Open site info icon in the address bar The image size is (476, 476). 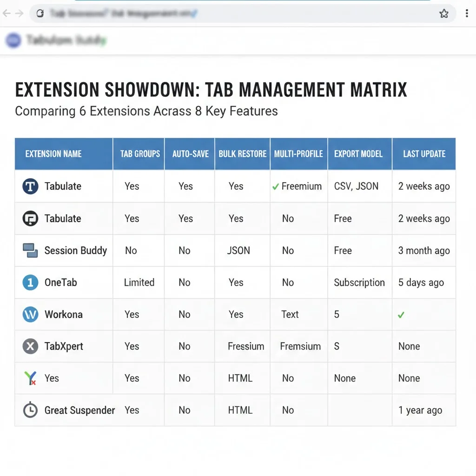pyautogui.click(x=40, y=13)
